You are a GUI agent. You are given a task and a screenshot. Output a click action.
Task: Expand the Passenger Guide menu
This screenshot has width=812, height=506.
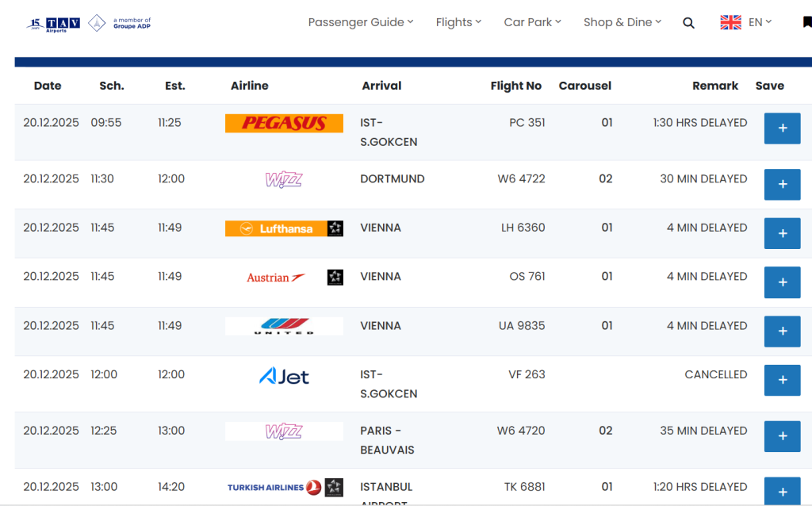click(361, 22)
